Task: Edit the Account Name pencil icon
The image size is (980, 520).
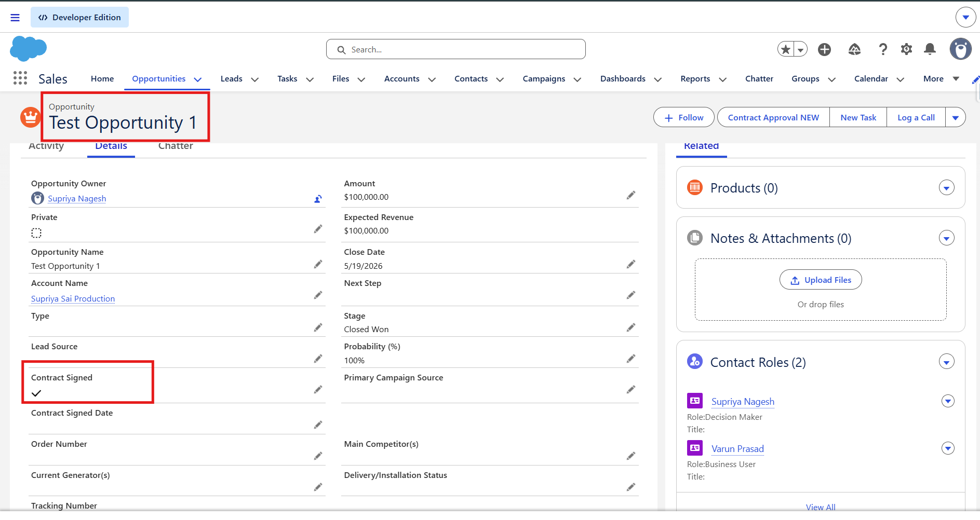Action: click(318, 295)
